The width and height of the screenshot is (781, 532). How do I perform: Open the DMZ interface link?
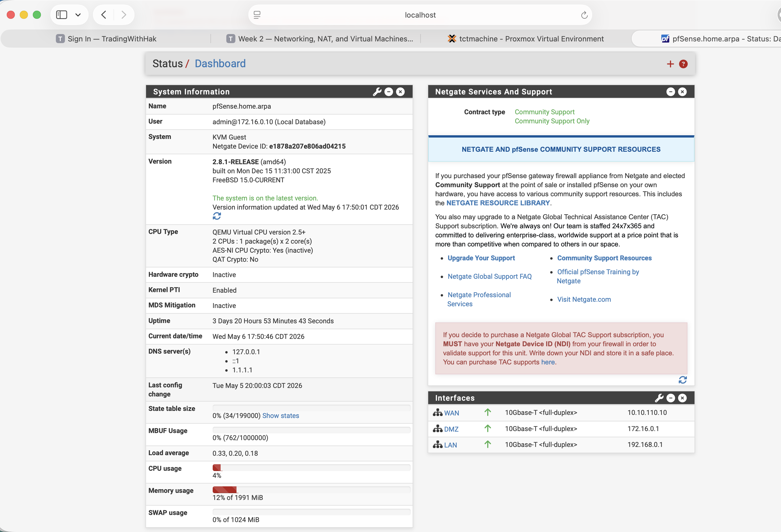[x=451, y=429]
